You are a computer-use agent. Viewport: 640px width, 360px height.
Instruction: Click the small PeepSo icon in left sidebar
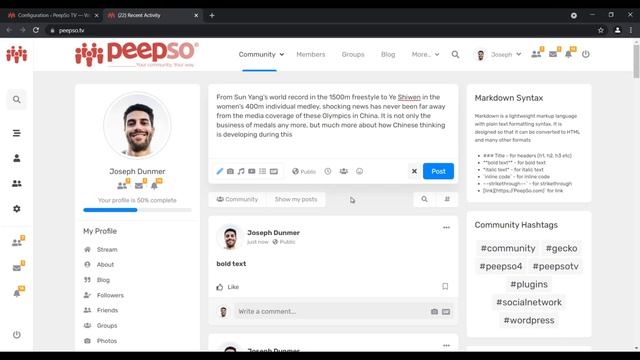pyautogui.click(x=17, y=54)
